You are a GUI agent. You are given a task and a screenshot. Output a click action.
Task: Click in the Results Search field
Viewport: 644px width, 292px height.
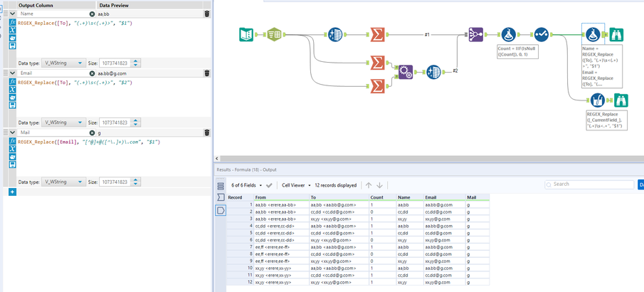coord(589,184)
